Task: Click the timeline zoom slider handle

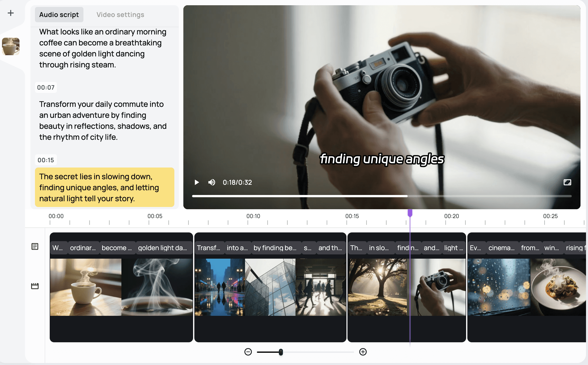Action: (x=281, y=352)
